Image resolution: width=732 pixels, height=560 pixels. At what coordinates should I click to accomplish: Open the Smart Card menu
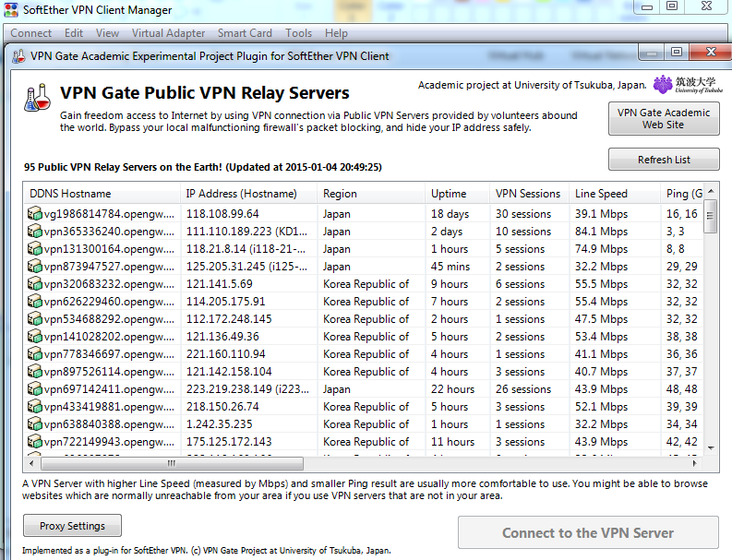[245, 33]
